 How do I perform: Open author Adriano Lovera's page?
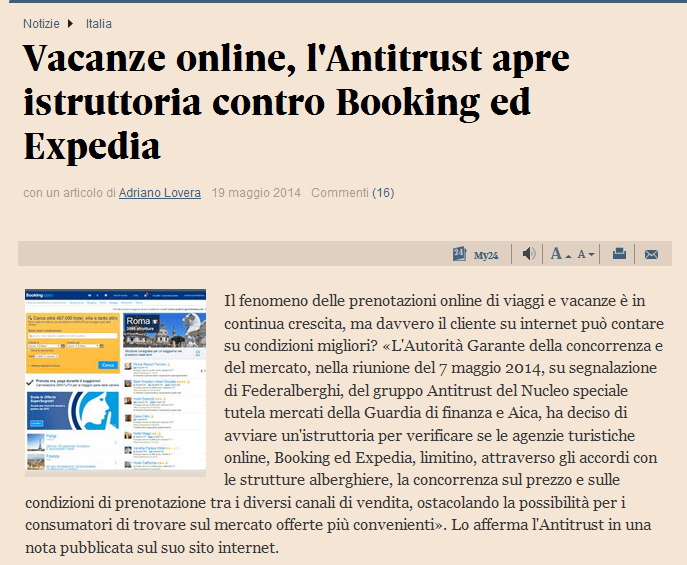click(x=160, y=193)
